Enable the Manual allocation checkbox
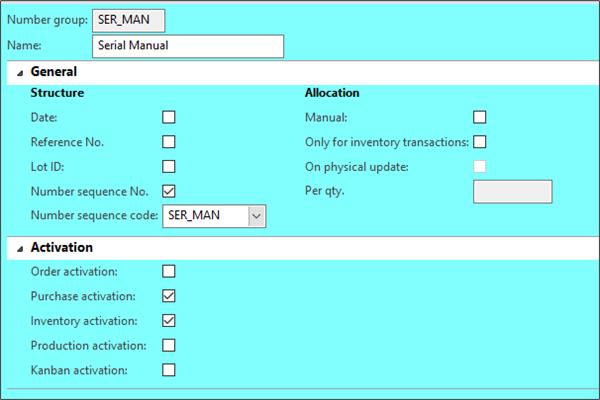This screenshot has height=400, width=600. 480,118
